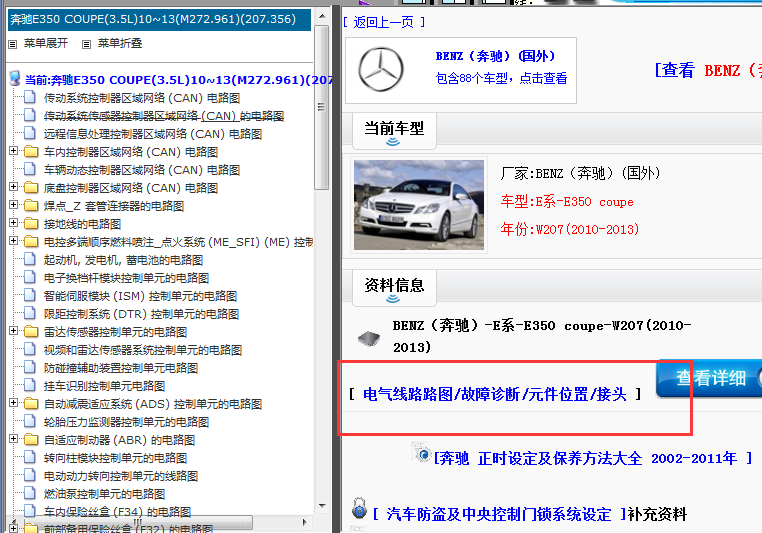Viewport: 762px width, 533px height.
Task: Click the 查看详细 button
Action: [709, 378]
